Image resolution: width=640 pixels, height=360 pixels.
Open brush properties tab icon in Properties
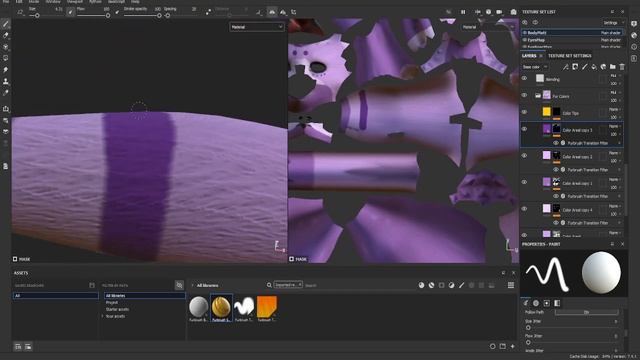coord(526,303)
